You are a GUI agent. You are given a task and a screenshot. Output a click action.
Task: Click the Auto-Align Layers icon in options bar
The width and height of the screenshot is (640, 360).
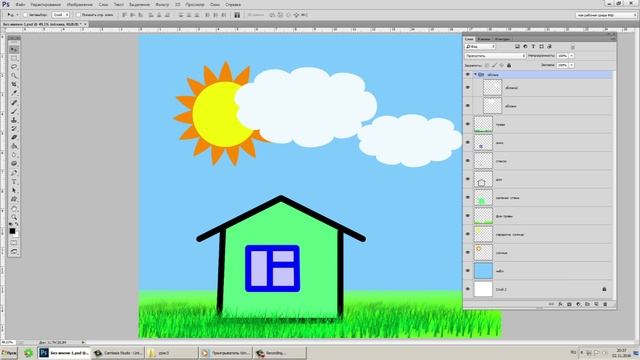[237, 15]
